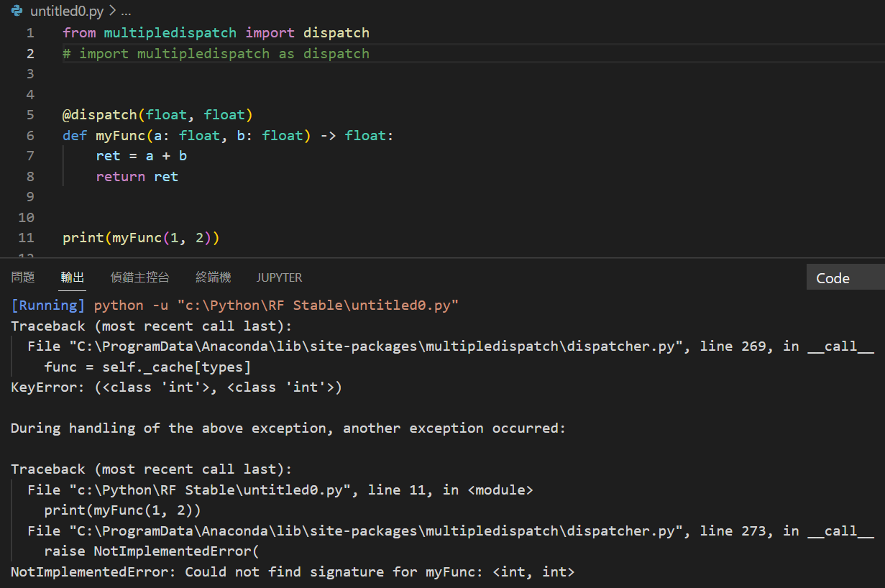Click the untitled0.py breadcrumb label

pyautogui.click(x=65, y=11)
